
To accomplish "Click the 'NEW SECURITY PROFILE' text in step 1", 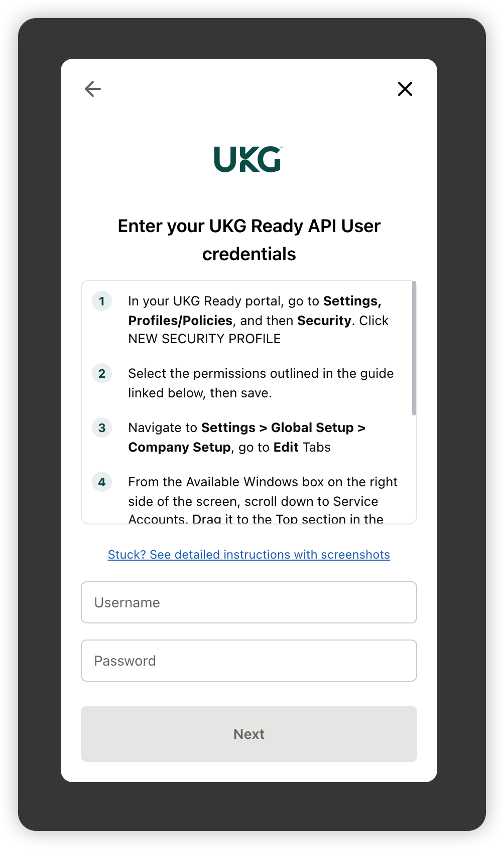I will click(204, 339).
